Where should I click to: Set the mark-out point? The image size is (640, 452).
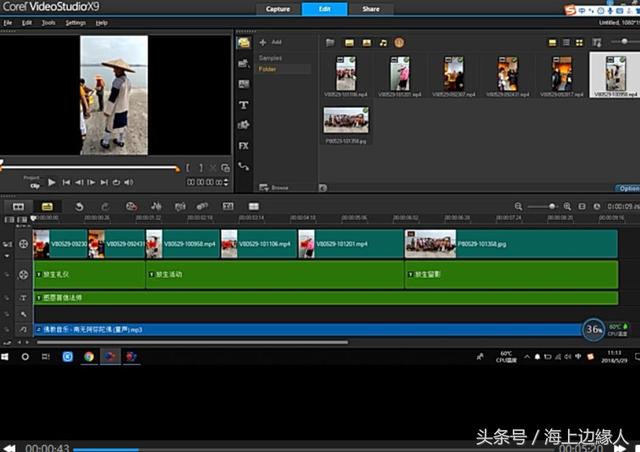click(x=201, y=168)
